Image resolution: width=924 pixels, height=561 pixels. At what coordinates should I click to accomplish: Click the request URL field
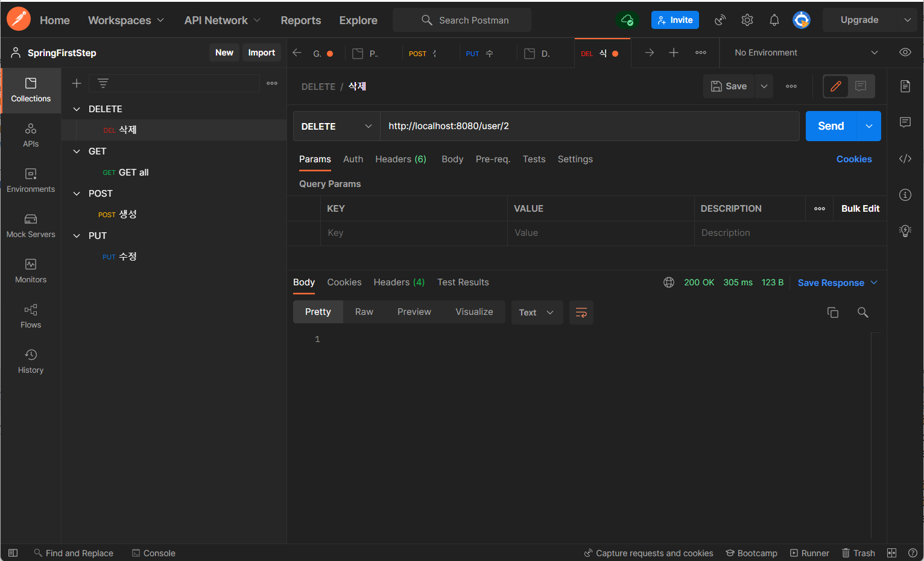pos(590,126)
